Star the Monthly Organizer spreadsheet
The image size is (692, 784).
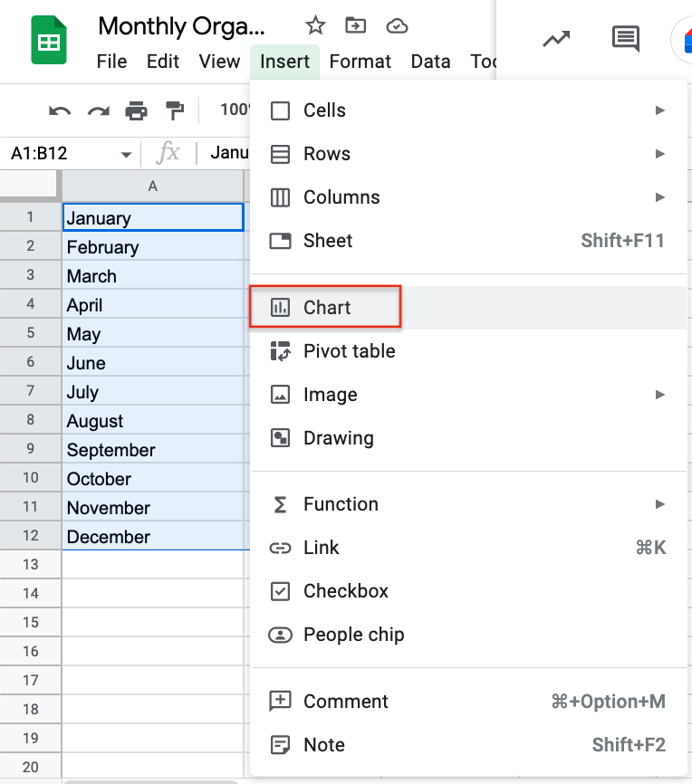(314, 26)
